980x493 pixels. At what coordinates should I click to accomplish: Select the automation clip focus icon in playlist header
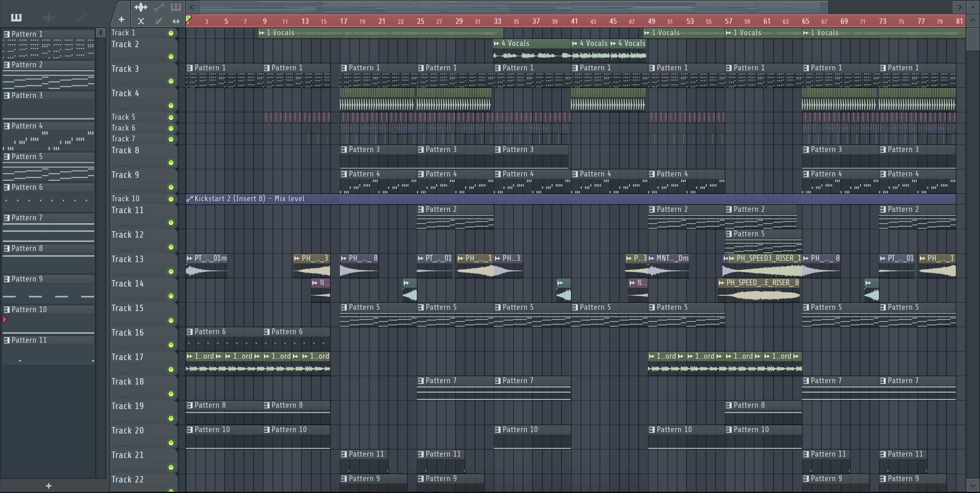[159, 7]
